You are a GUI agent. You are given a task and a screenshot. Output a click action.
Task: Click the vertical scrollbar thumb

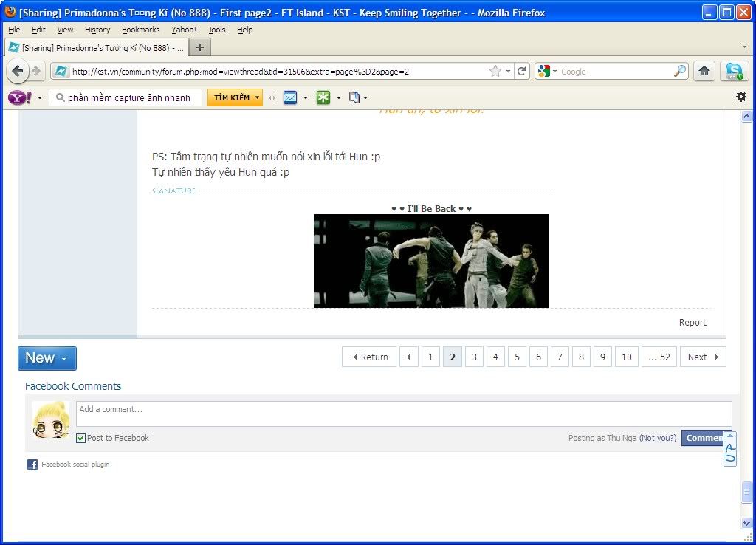(x=746, y=492)
